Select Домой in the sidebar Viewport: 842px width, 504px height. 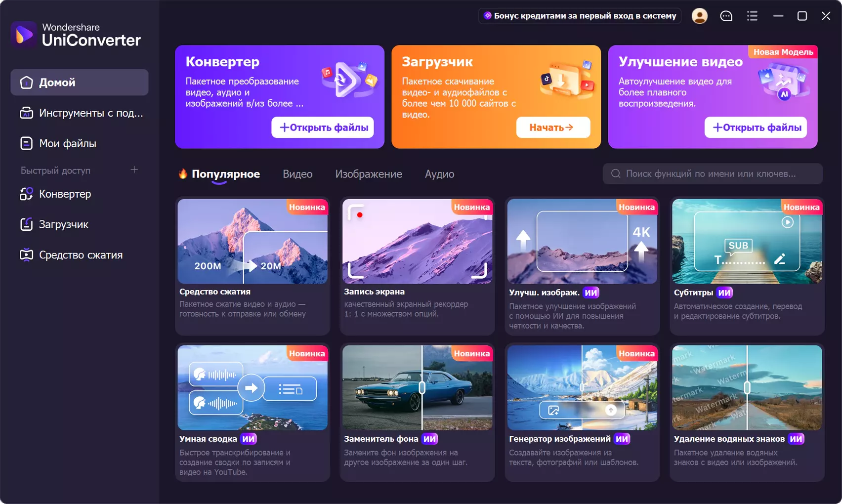pos(80,83)
